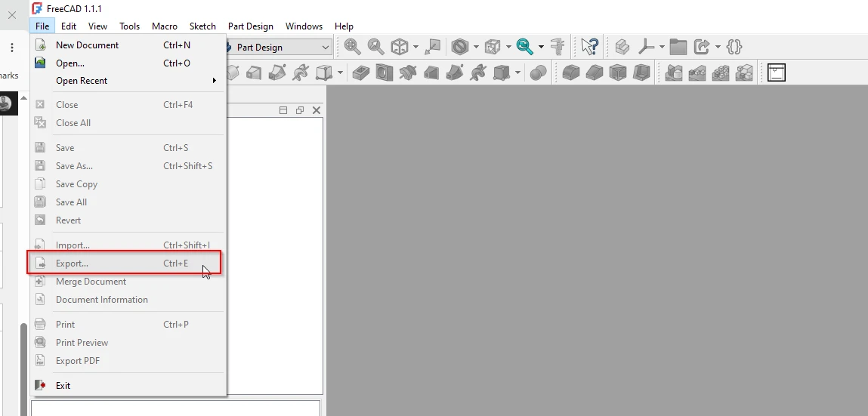Viewport: 868px width, 416px height.
Task: Open the Part Design workbench dropdown
Action: coord(279,48)
